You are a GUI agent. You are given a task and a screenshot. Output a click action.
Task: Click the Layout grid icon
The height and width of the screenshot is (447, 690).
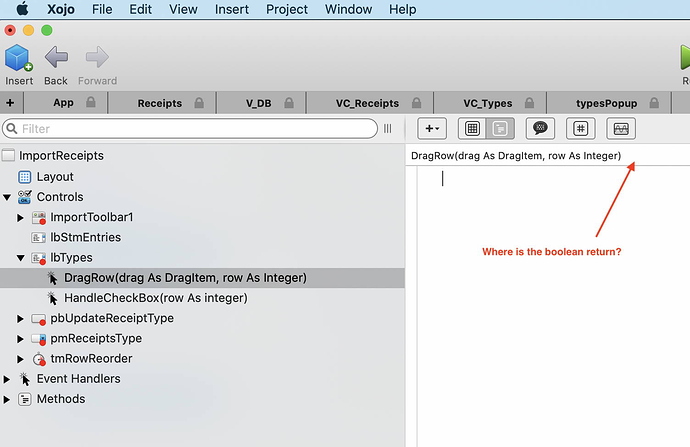[25, 177]
